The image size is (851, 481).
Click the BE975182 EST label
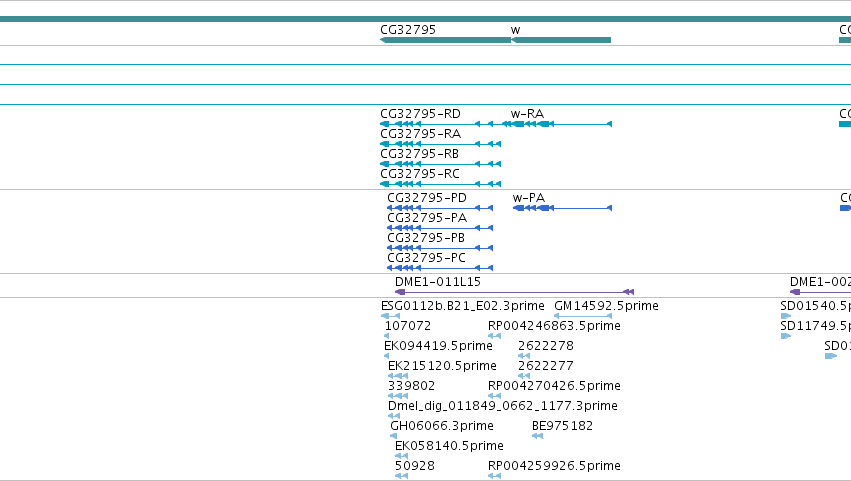562,426
